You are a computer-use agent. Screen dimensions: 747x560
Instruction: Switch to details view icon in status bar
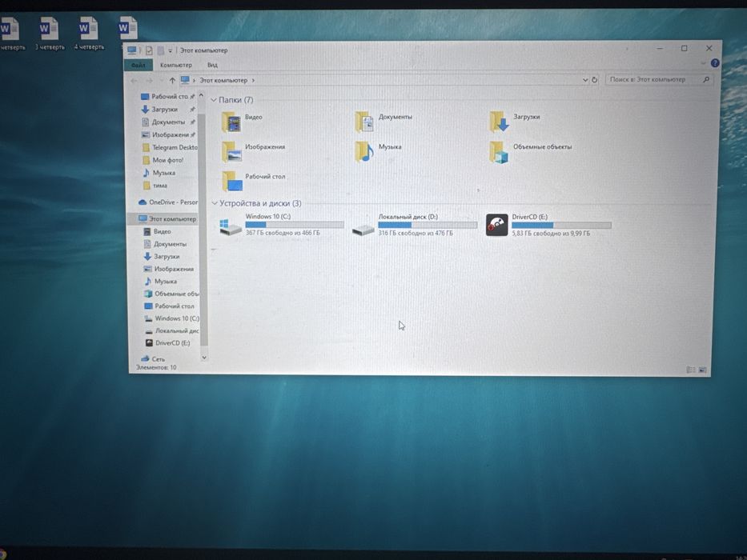tap(690, 370)
